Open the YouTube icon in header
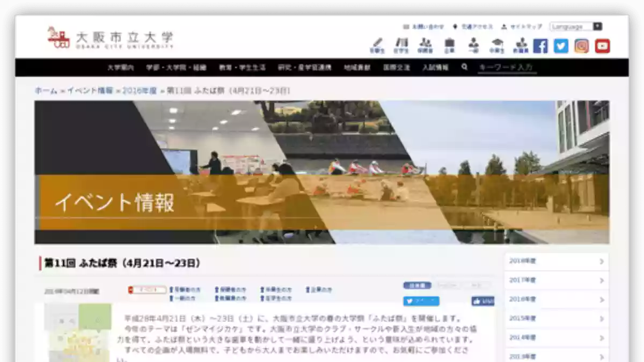This screenshot has width=644, height=362. pos(602,46)
